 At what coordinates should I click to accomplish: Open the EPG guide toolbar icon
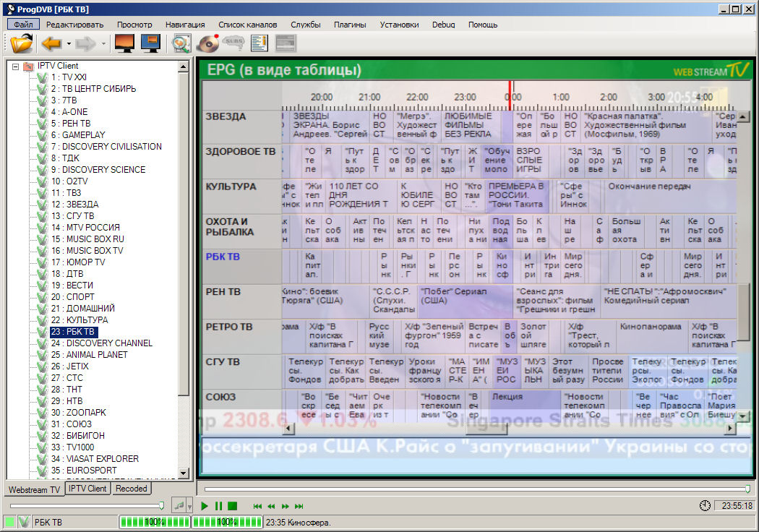point(259,43)
